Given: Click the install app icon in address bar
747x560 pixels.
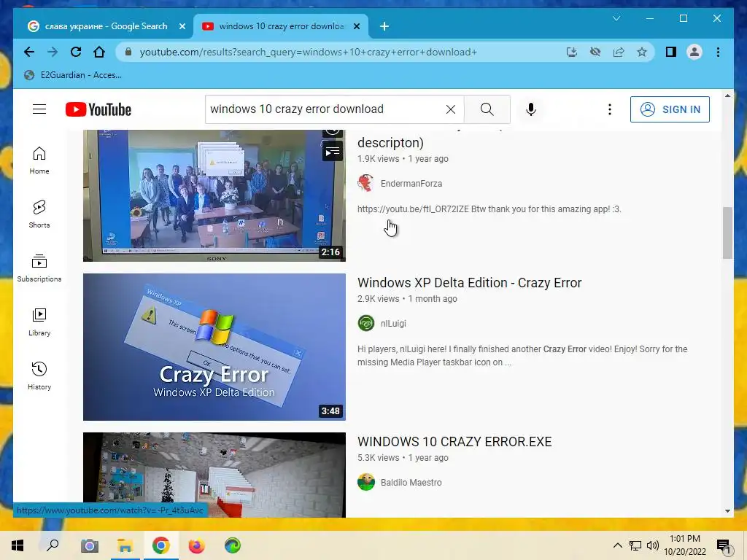Looking at the screenshot, I should pos(572,52).
